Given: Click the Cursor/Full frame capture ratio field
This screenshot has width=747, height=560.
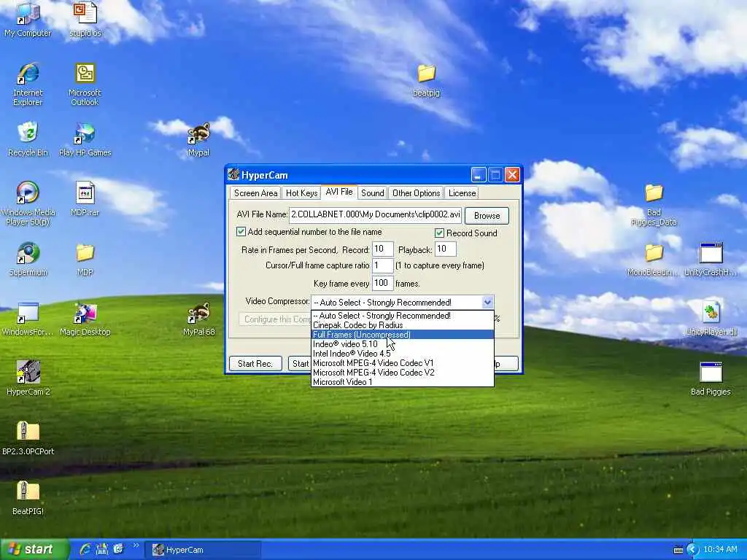Looking at the screenshot, I should pyautogui.click(x=382, y=265).
